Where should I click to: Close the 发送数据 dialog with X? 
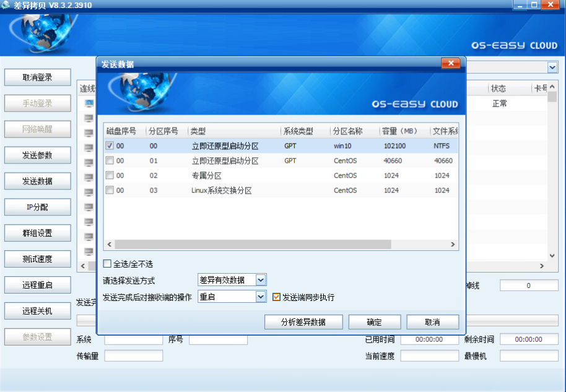tap(450, 64)
